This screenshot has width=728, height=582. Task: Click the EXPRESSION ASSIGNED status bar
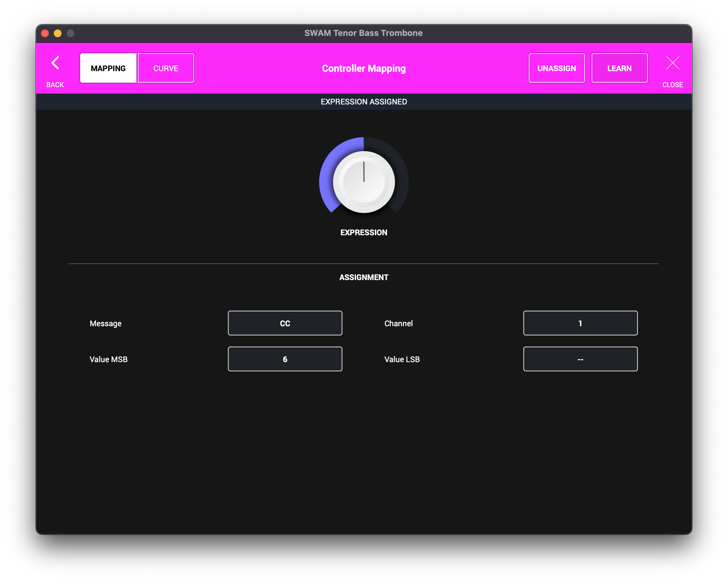tap(364, 102)
